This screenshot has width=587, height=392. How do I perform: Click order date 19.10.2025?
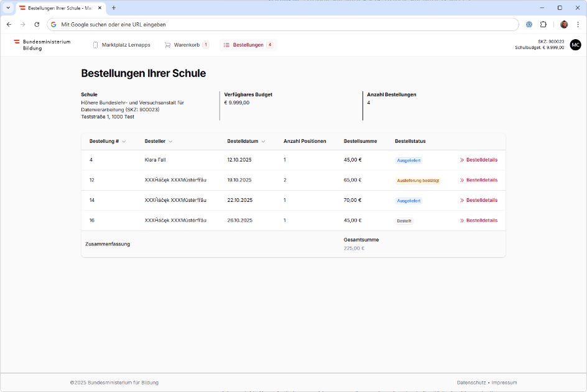coord(239,180)
